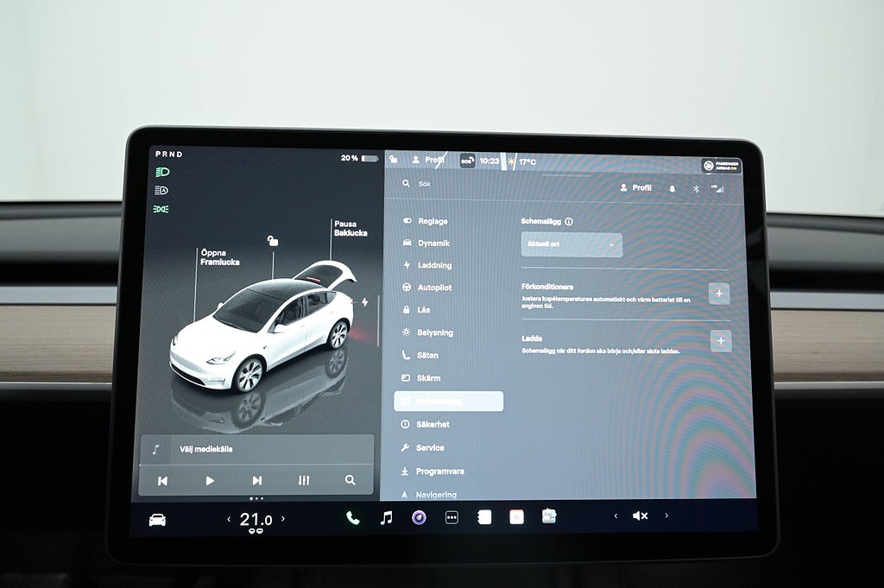Unmute audio using the speaker icon
This screenshot has width=884, height=588.
[x=640, y=515]
